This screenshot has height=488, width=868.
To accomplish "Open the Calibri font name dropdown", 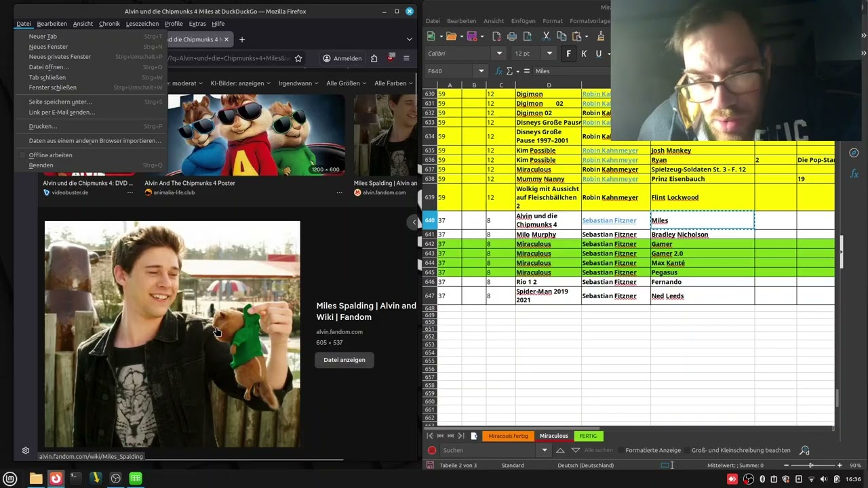I will (x=500, y=54).
